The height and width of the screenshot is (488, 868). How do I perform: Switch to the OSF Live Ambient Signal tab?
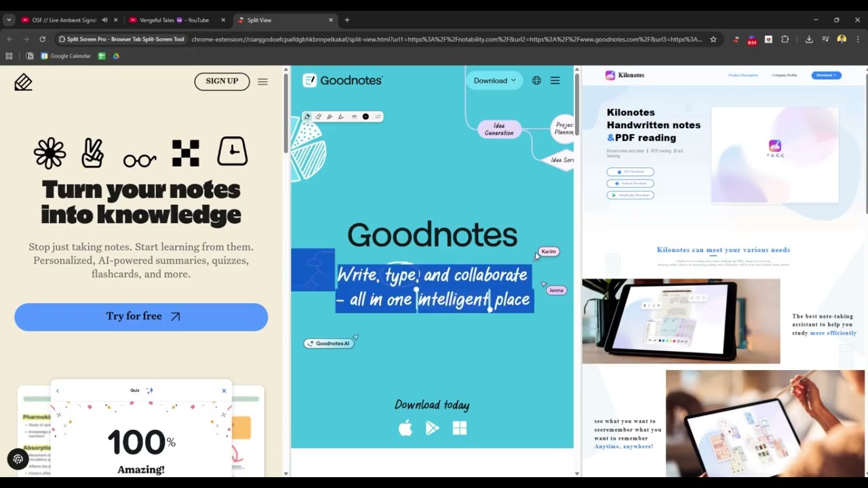pyautogui.click(x=64, y=20)
